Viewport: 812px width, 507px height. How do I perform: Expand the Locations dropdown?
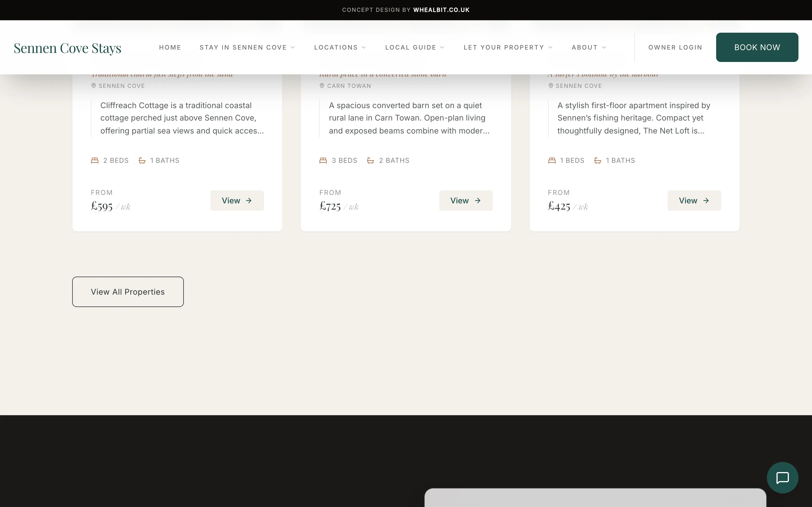[x=340, y=47]
